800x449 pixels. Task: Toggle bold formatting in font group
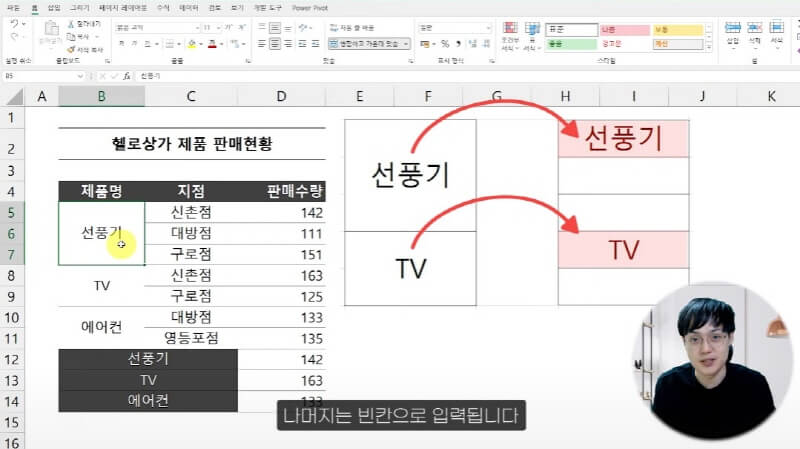coord(121,44)
